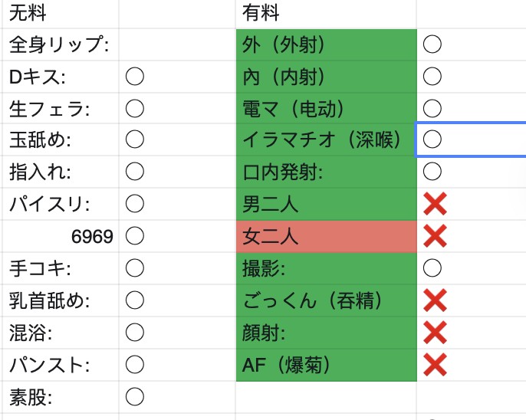Select the 有料 header cell

tap(326, 14)
